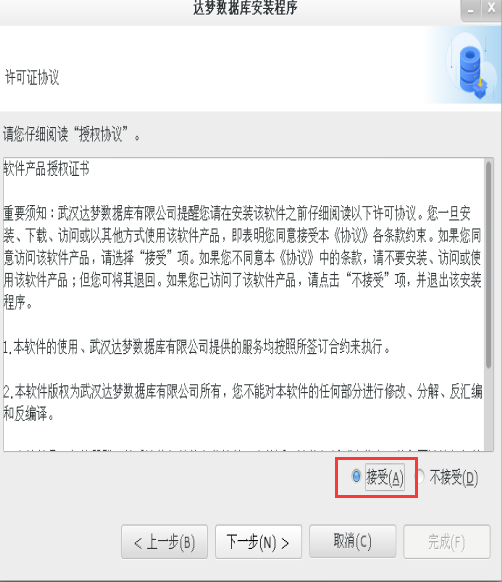Screen dimensions: 502x582
Task: Click the blue database cylinder icon
Action: pos(470,69)
